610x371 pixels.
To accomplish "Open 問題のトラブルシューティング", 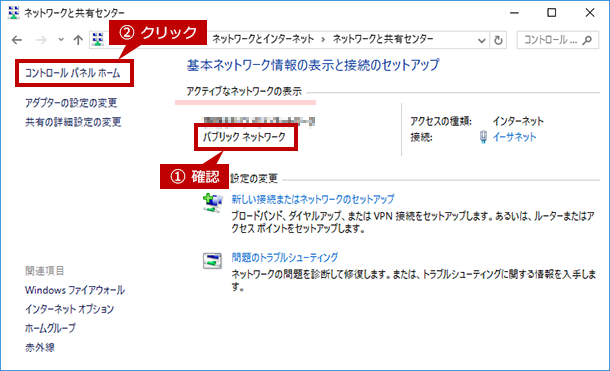I will (x=285, y=257).
